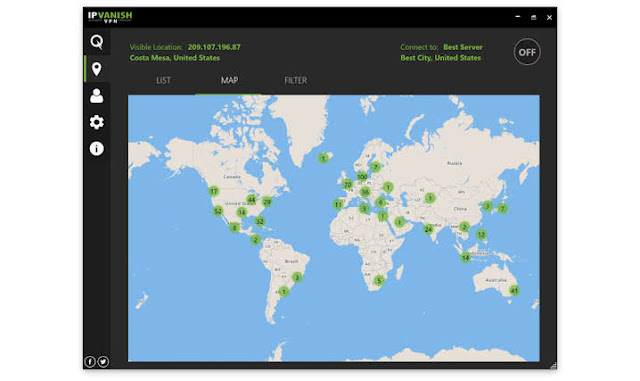Switch to the FILTER tab

(296, 80)
